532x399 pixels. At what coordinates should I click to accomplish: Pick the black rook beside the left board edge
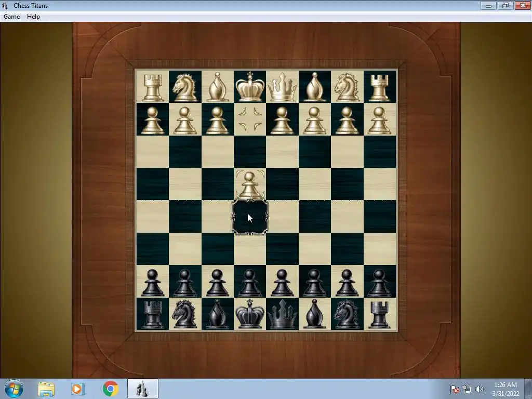point(152,315)
